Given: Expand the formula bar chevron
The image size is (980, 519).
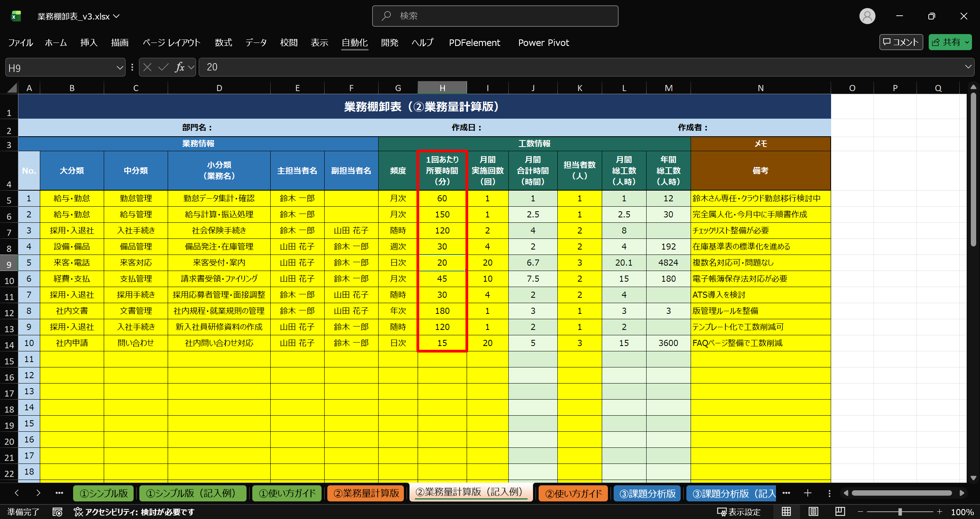Looking at the screenshot, I should point(968,67).
